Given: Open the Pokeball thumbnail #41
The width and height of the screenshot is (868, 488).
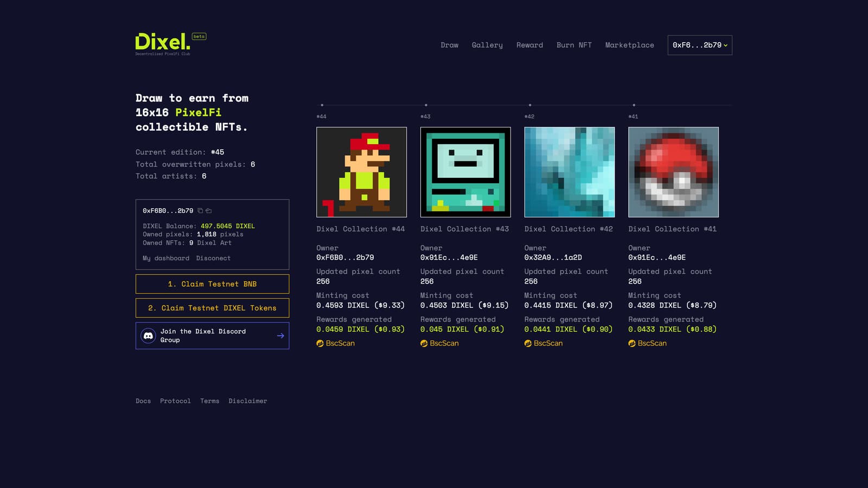Looking at the screenshot, I should click(673, 172).
